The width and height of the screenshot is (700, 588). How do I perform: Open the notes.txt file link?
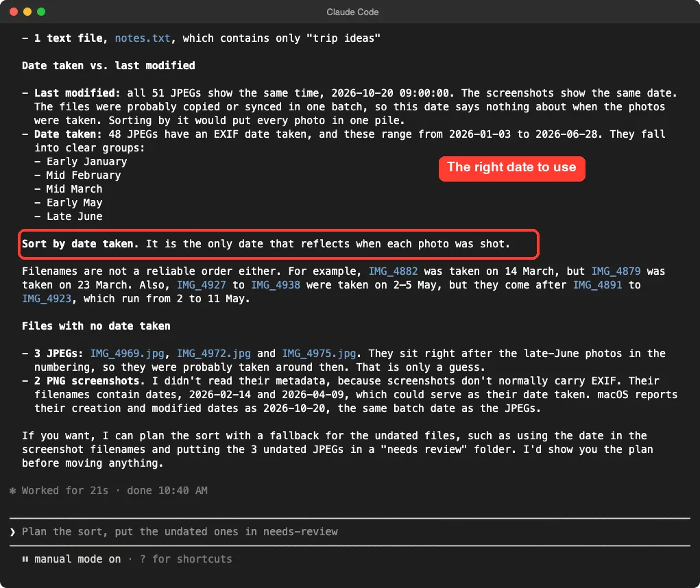[x=143, y=38]
